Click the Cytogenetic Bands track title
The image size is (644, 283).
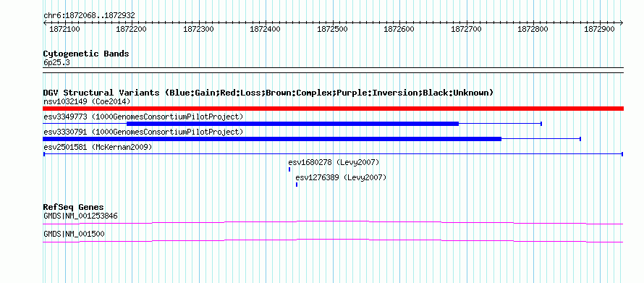86,54
